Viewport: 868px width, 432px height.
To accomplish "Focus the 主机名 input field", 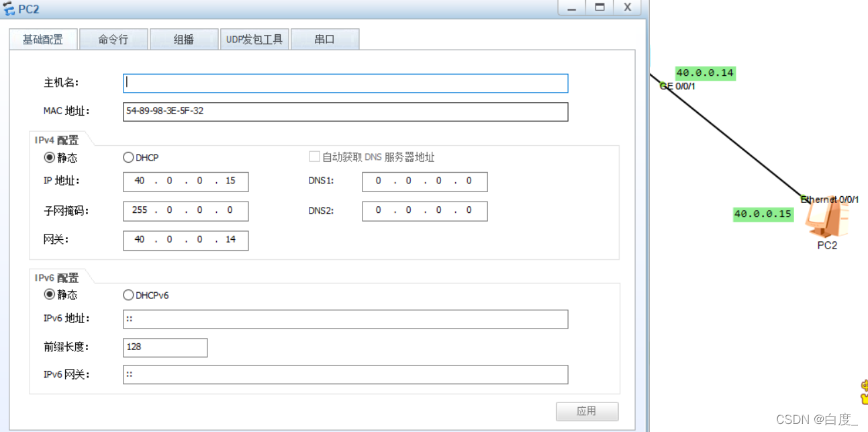I will (x=346, y=83).
